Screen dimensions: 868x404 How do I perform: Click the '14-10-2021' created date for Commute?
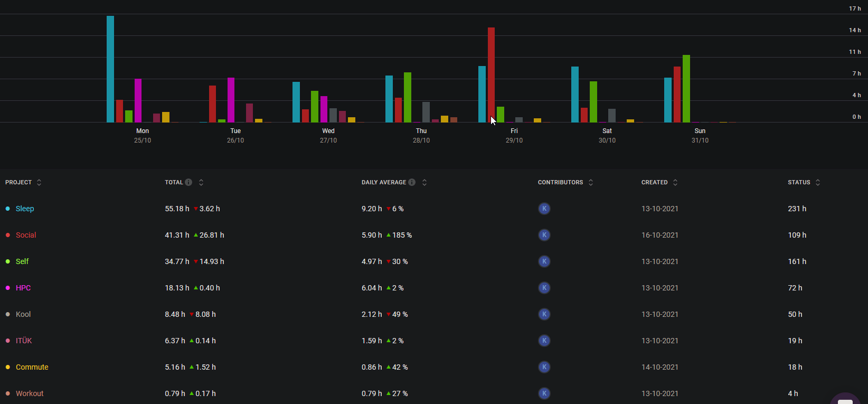coord(660,367)
